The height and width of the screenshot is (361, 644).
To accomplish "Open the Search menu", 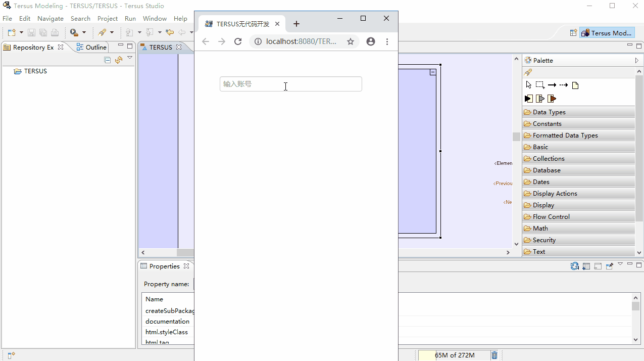I will click(x=80, y=18).
